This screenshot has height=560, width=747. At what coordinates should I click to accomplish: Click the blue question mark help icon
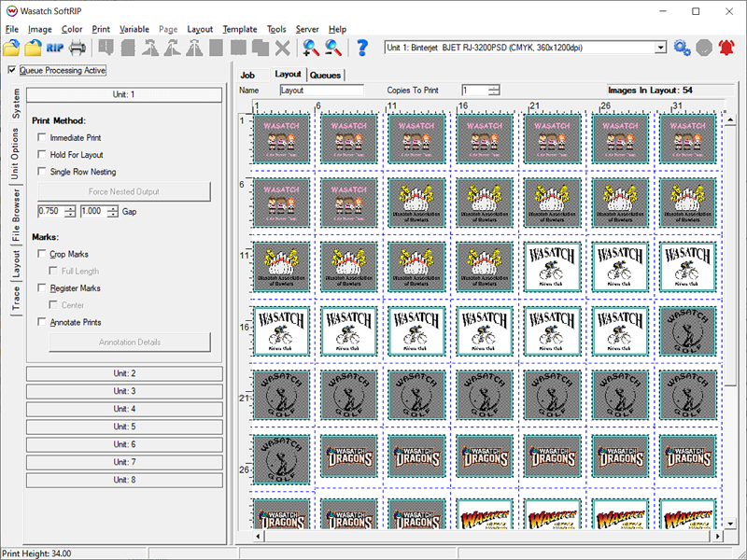pos(362,48)
